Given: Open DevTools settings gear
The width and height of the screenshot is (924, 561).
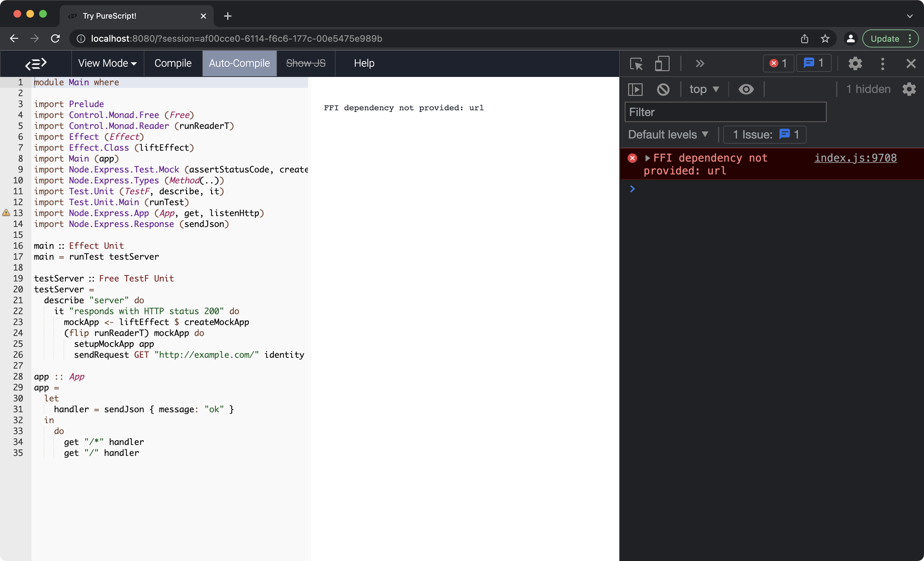Looking at the screenshot, I should pos(855,64).
